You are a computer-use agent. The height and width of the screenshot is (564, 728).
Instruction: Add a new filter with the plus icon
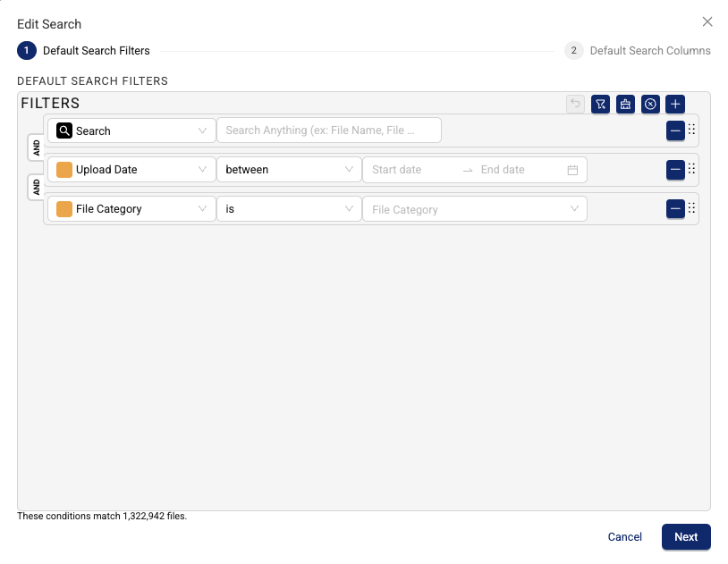point(675,104)
